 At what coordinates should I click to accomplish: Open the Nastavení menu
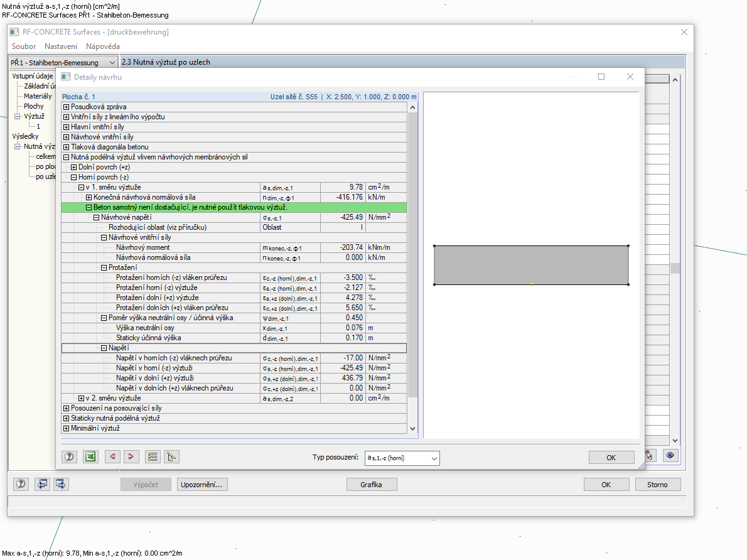point(61,46)
